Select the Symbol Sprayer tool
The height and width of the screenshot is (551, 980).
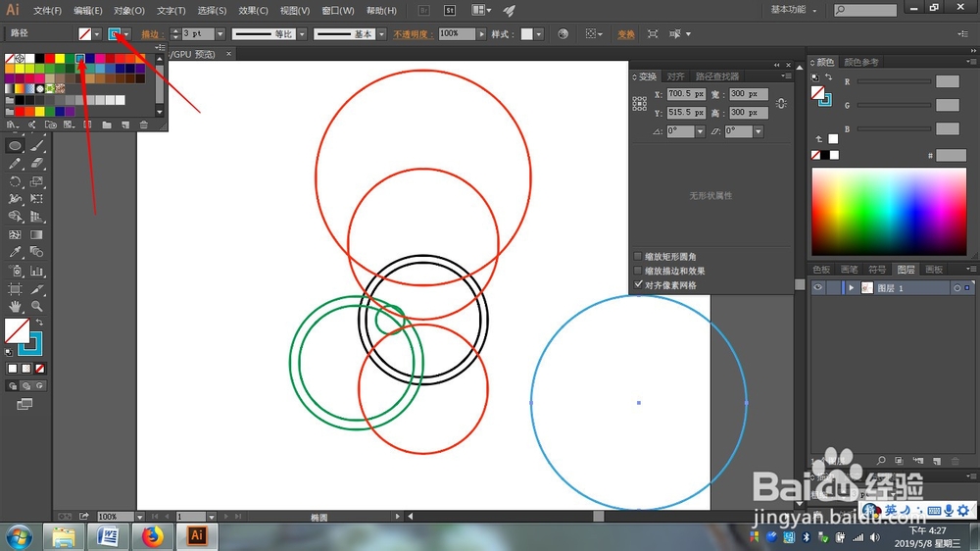coord(15,271)
